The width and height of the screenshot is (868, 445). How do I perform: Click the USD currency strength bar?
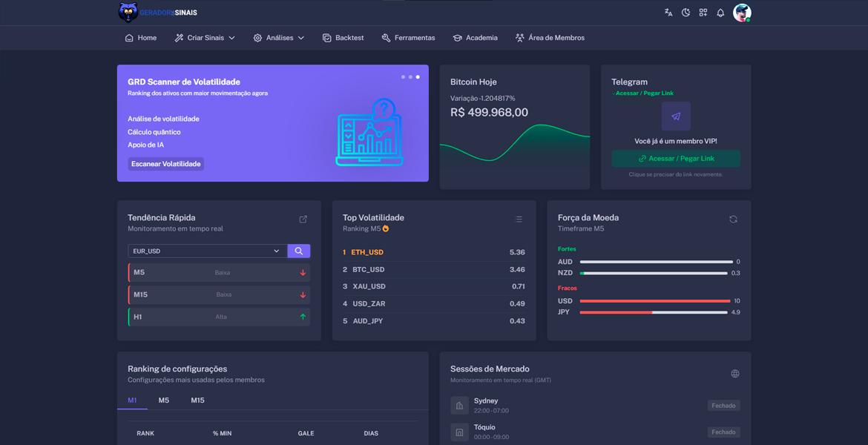(x=654, y=301)
